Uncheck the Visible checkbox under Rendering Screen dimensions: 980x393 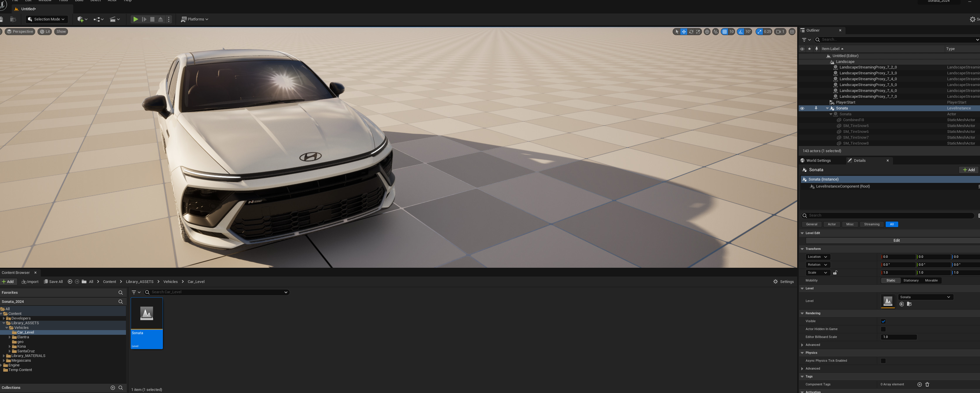pos(883,321)
